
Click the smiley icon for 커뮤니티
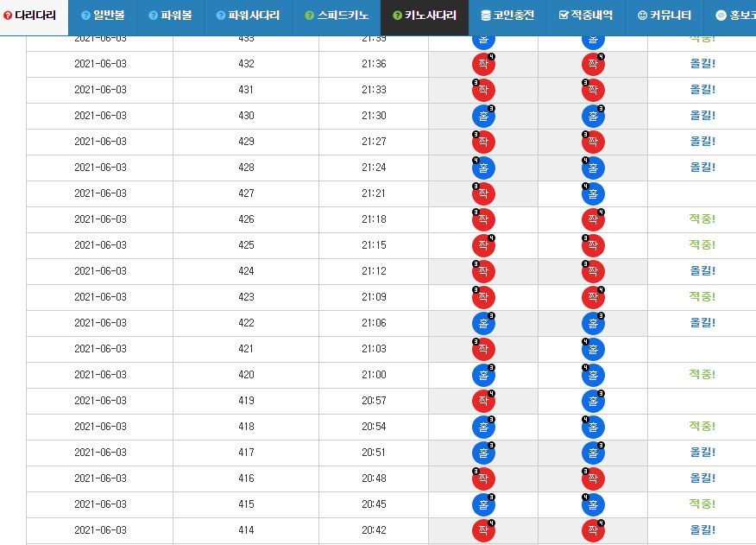(x=642, y=16)
